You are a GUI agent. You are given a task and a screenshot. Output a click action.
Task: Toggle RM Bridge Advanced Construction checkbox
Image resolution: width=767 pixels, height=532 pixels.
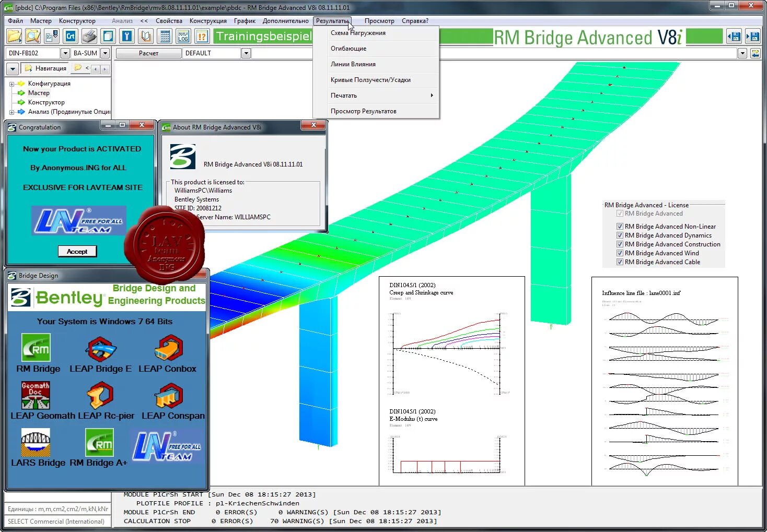click(620, 244)
